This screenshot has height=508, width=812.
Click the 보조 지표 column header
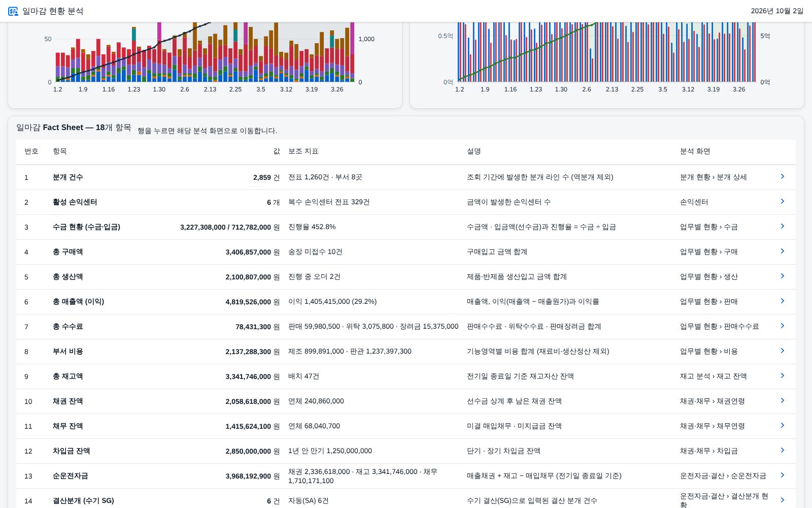303,151
